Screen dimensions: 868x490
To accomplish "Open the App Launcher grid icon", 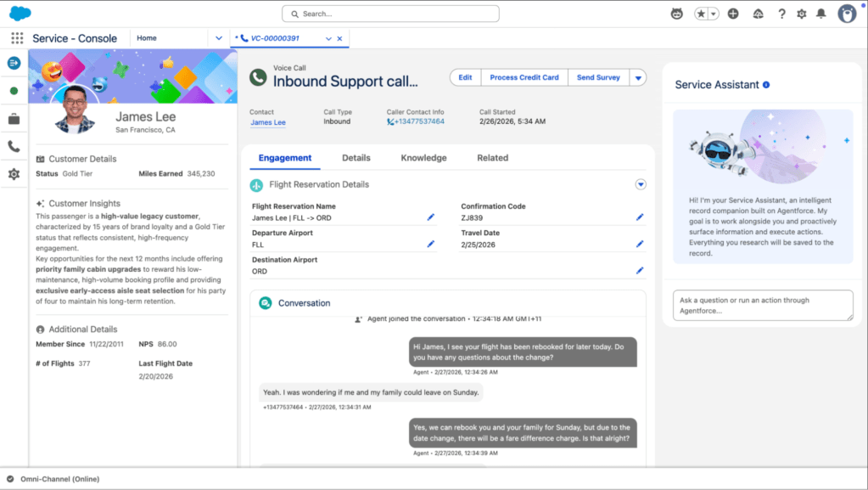I will click(15, 37).
